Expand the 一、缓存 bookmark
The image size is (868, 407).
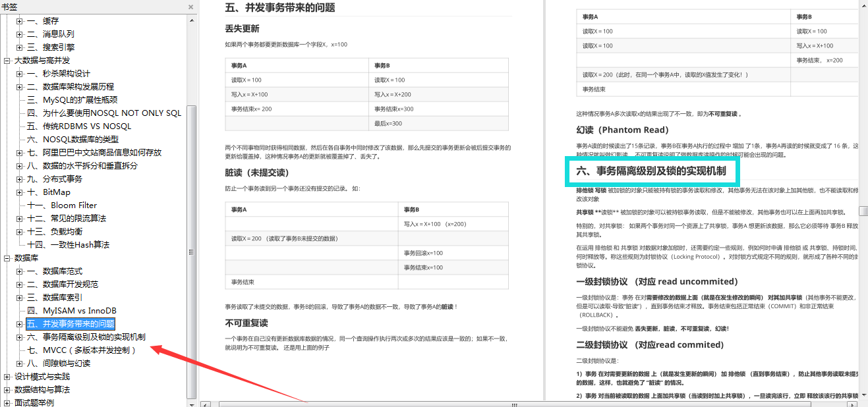click(x=20, y=21)
